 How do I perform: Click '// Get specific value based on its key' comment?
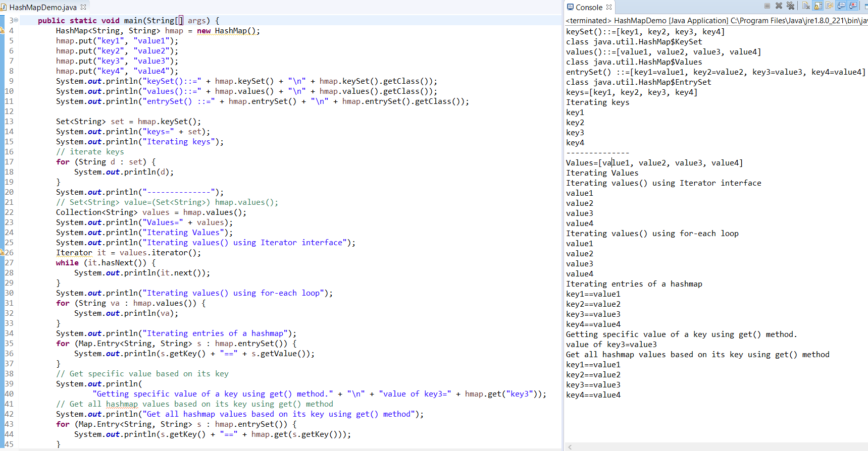(x=142, y=373)
